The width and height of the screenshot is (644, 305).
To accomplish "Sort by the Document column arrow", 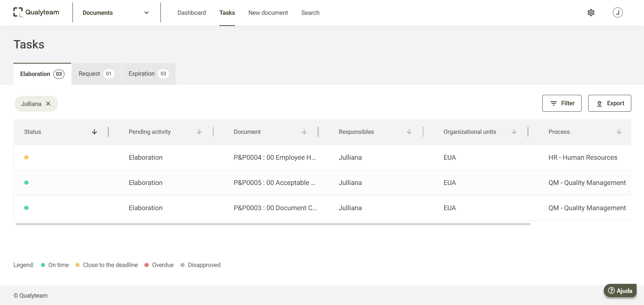I will coord(304,132).
